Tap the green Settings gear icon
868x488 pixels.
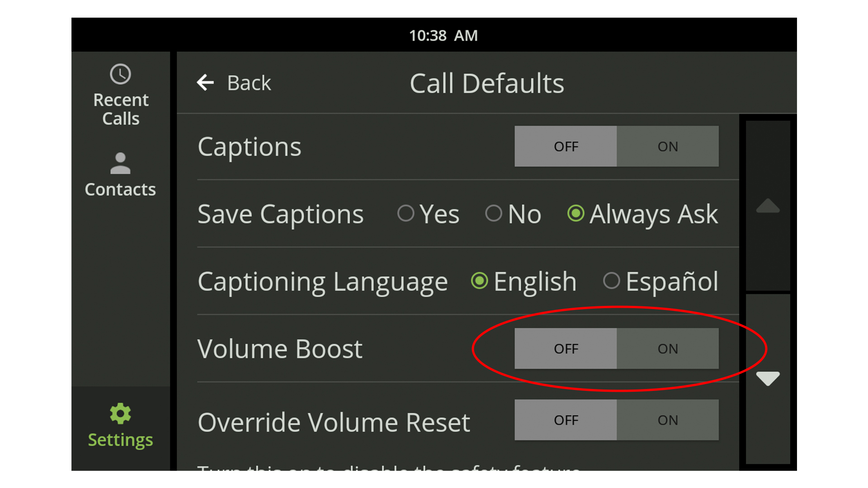click(120, 413)
